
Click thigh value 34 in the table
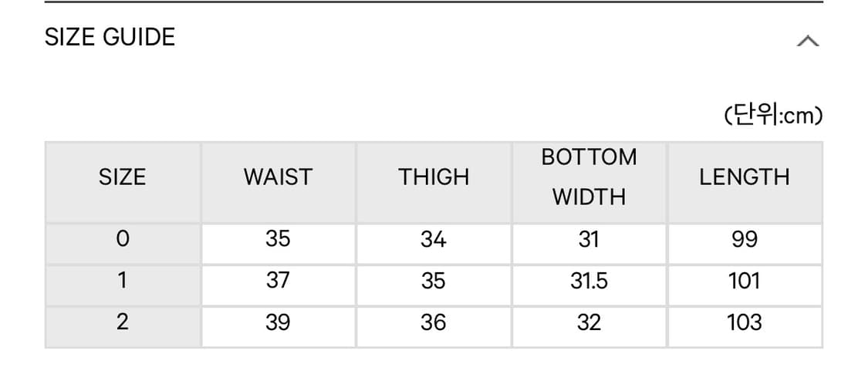(434, 240)
